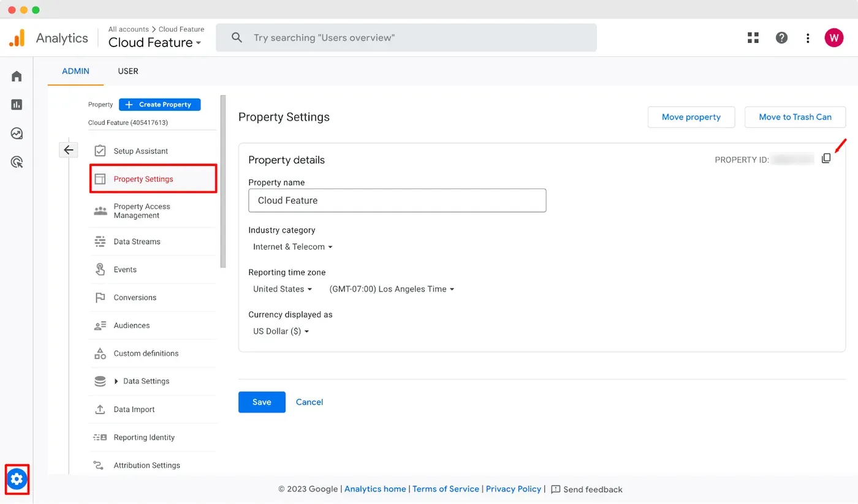Click the Cancel link
The height and width of the screenshot is (504, 858).
tap(309, 402)
